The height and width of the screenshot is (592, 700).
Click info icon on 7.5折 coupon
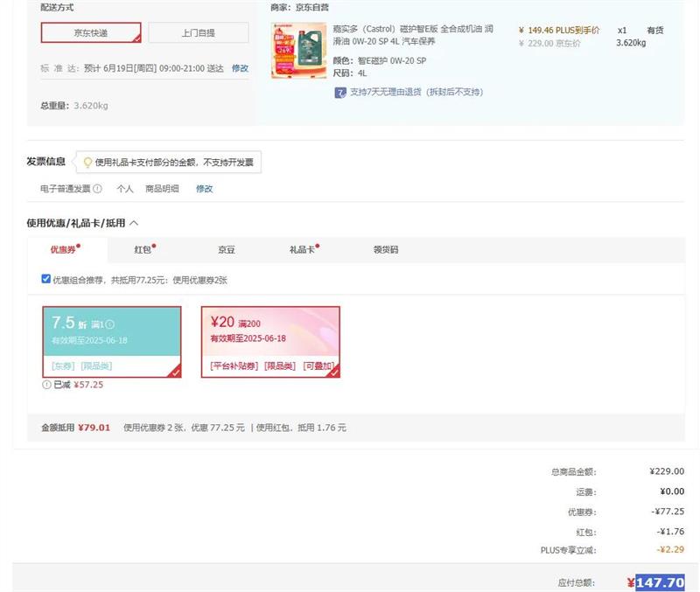(109, 324)
